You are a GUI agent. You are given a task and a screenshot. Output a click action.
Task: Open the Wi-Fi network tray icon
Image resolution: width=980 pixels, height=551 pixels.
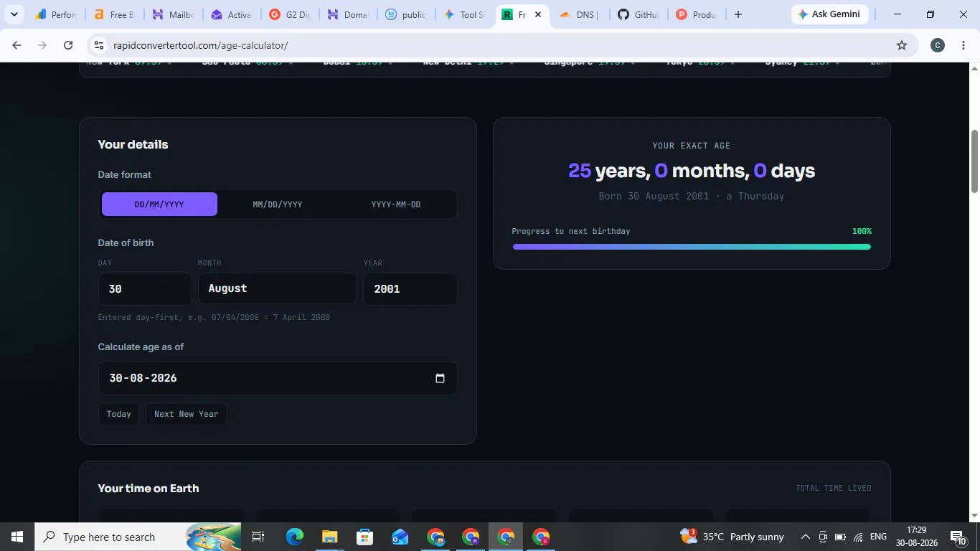click(858, 537)
